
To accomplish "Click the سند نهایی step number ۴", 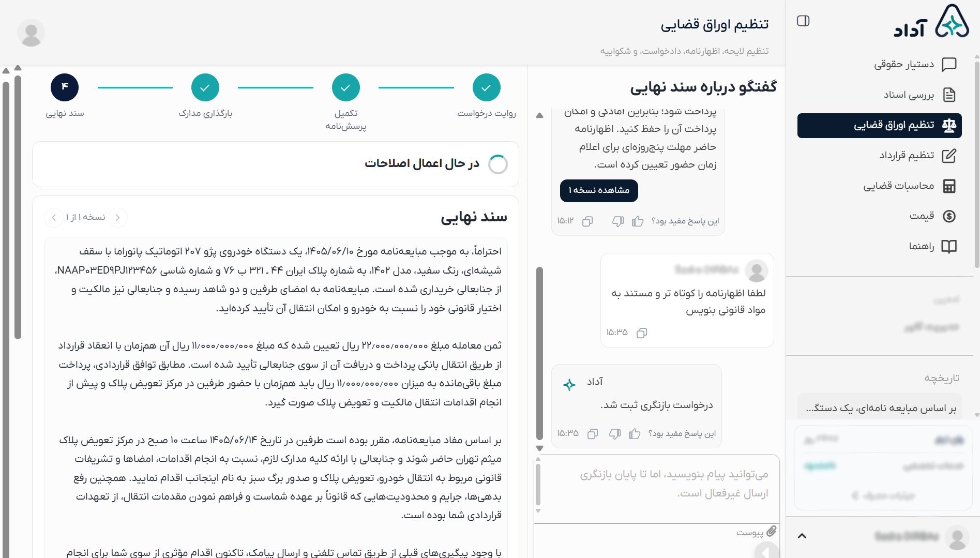I will (x=65, y=88).
